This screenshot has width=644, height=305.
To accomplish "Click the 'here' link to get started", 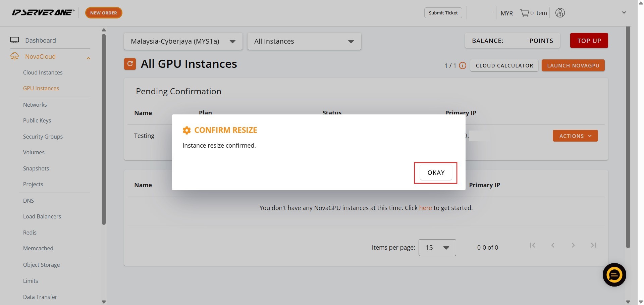I will (425, 208).
